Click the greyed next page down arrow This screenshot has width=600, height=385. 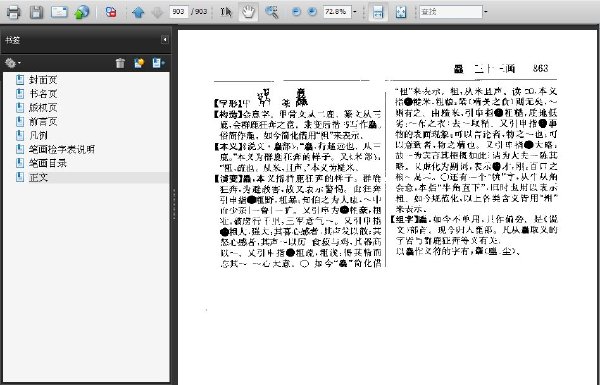[x=157, y=12]
